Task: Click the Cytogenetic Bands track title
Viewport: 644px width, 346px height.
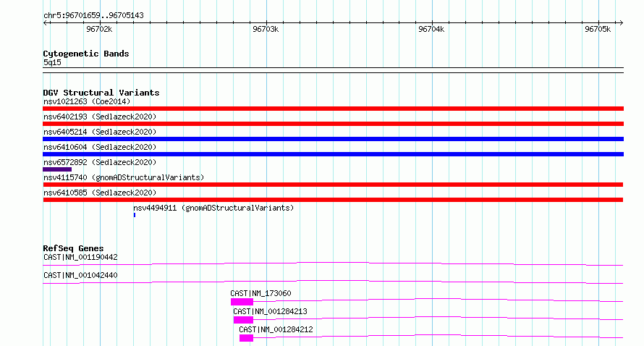Action: point(86,54)
